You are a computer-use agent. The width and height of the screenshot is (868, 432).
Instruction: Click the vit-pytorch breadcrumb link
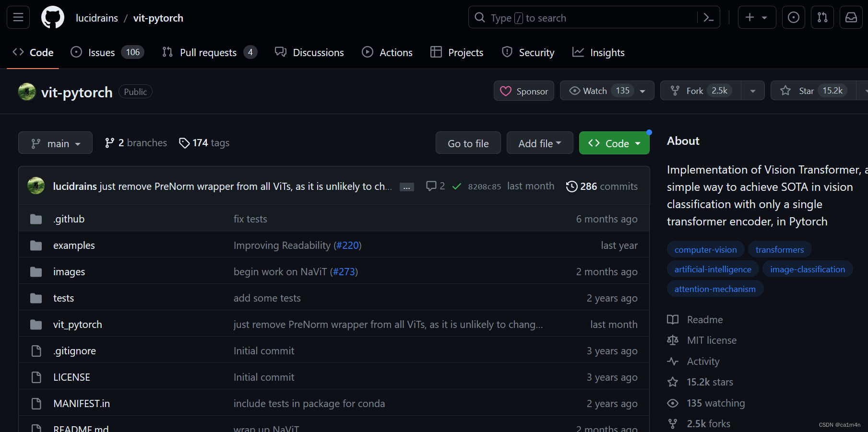pos(158,18)
